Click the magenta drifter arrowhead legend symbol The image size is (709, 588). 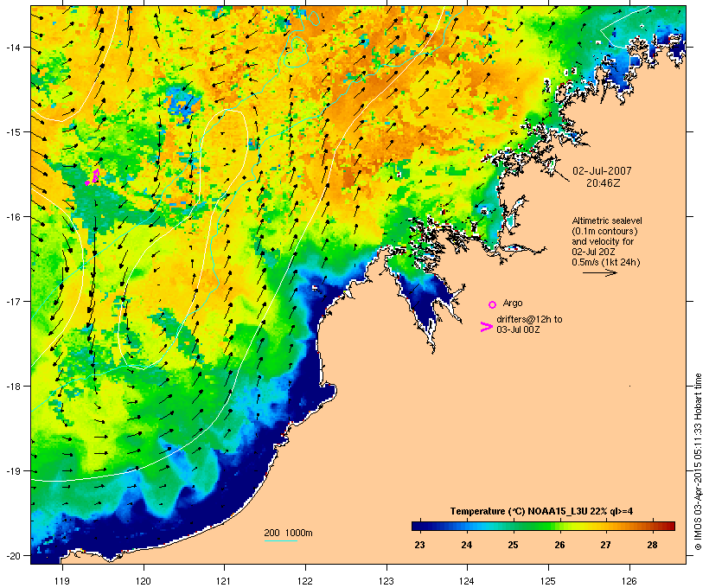486,327
